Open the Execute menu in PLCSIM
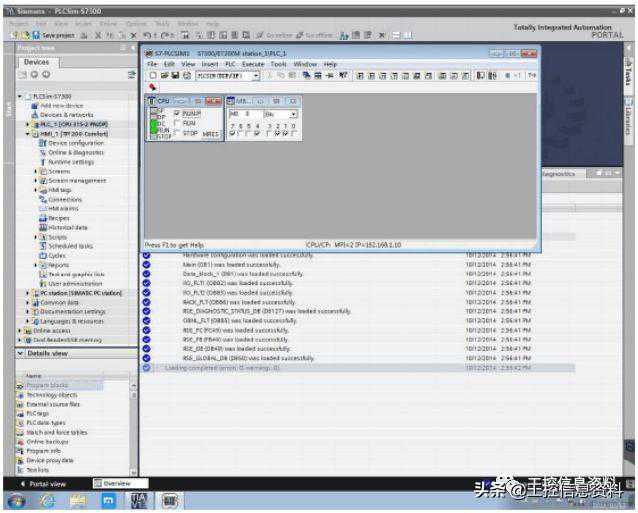 pyautogui.click(x=250, y=64)
